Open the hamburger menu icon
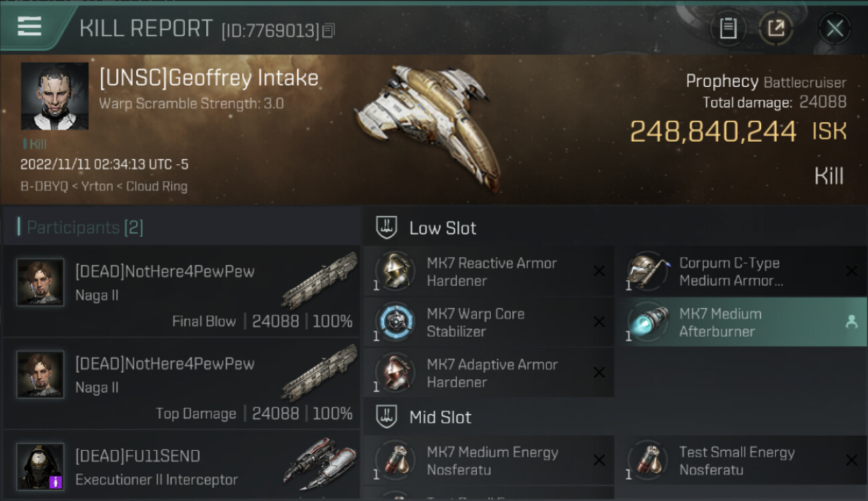Viewport: 868px width, 501px height. (x=29, y=26)
